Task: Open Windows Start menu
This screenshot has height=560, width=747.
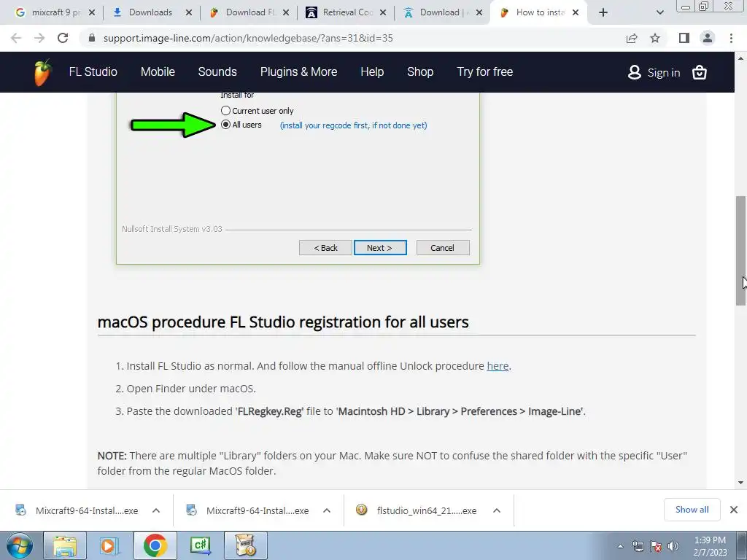Action: (x=20, y=545)
